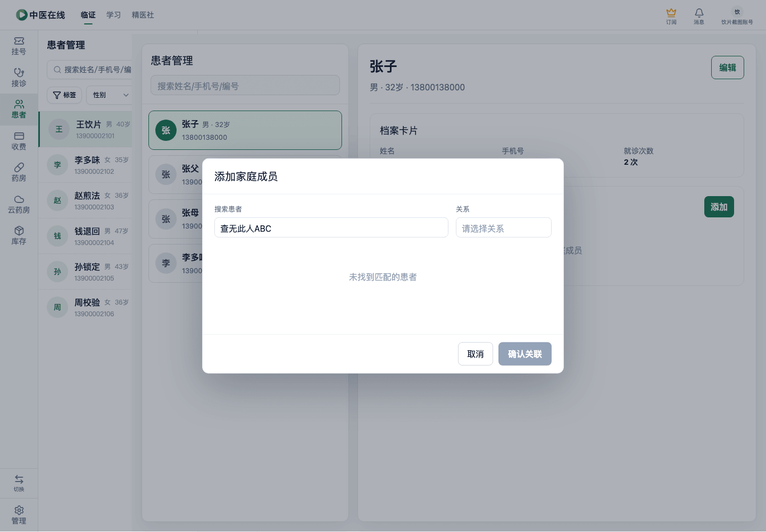Click the green 张 avatar of 张子
The height and width of the screenshot is (532, 766).
(x=166, y=130)
